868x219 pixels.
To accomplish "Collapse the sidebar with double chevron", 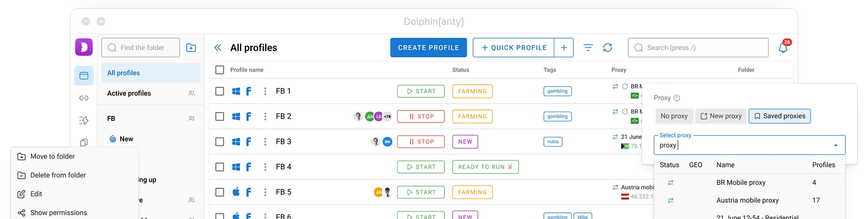I will coord(218,48).
